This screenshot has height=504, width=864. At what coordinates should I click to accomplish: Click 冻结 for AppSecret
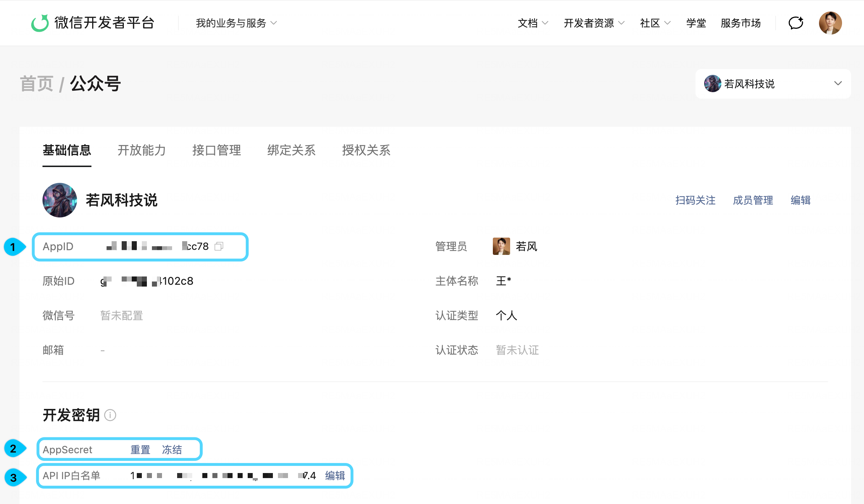pos(172,450)
